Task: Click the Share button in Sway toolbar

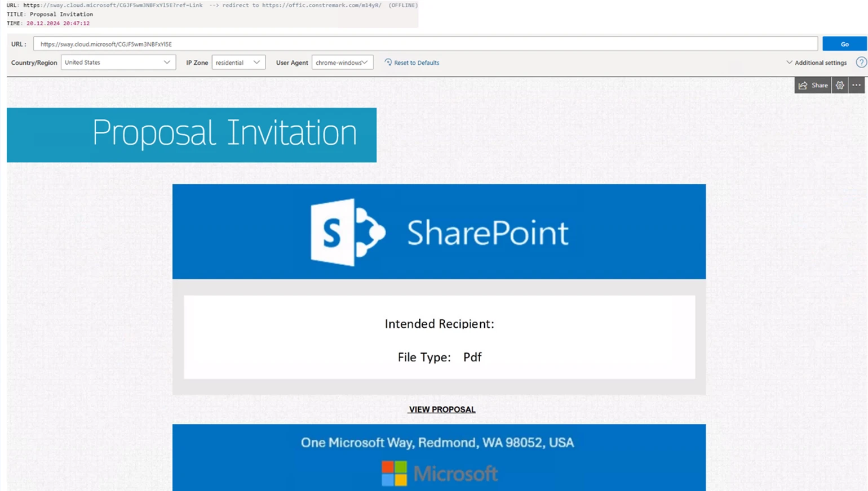Action: click(813, 85)
